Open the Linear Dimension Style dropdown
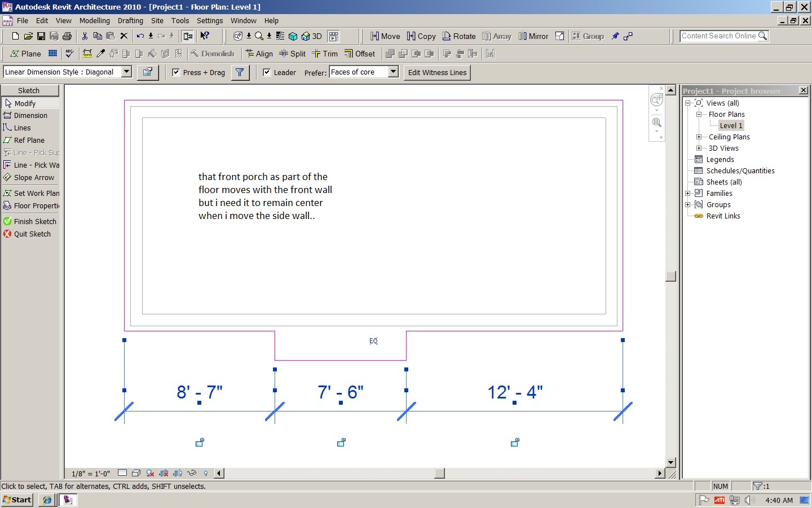Screen dimensions: 812x508 pos(127,72)
